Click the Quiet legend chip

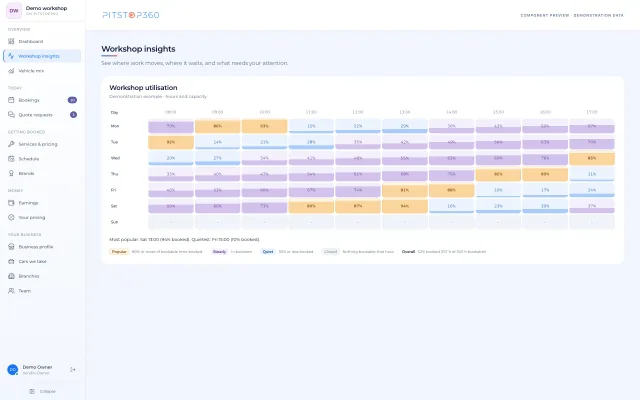(268, 252)
